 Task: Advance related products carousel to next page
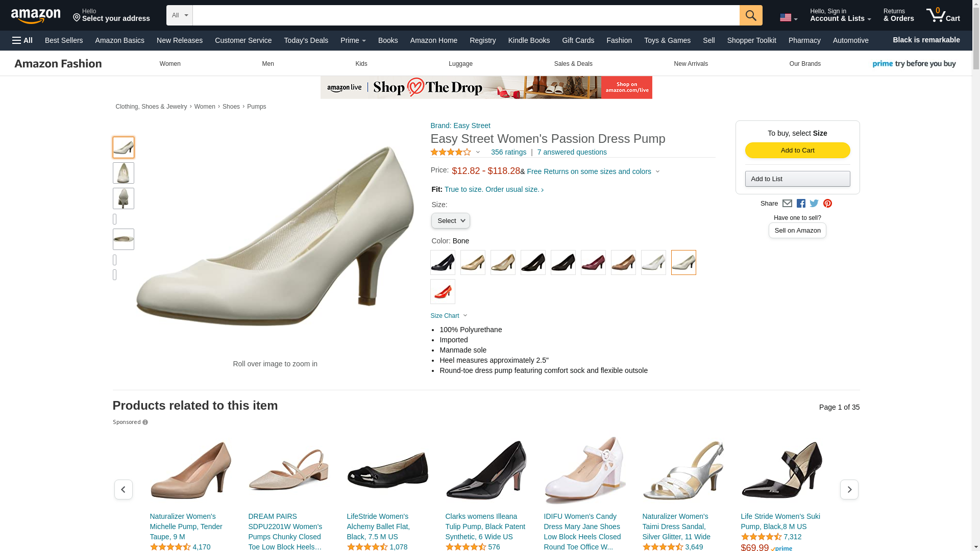coord(849,490)
